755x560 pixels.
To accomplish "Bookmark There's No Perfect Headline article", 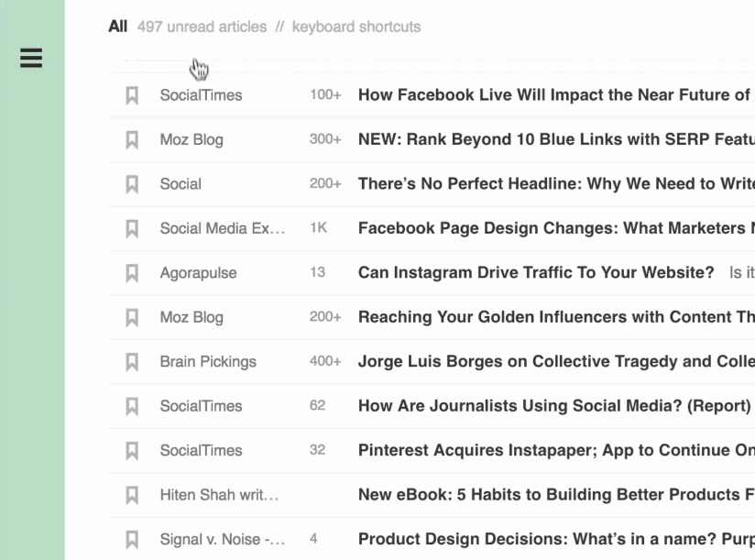I will (x=132, y=184).
